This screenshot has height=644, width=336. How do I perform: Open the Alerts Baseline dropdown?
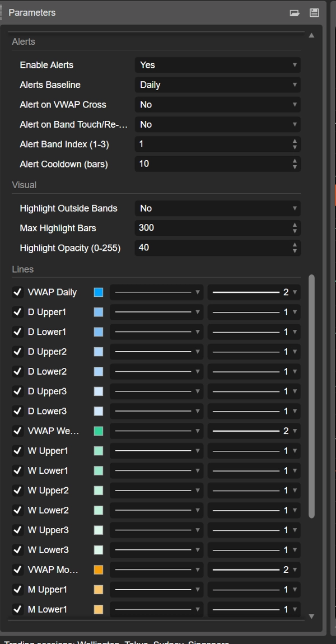217,85
